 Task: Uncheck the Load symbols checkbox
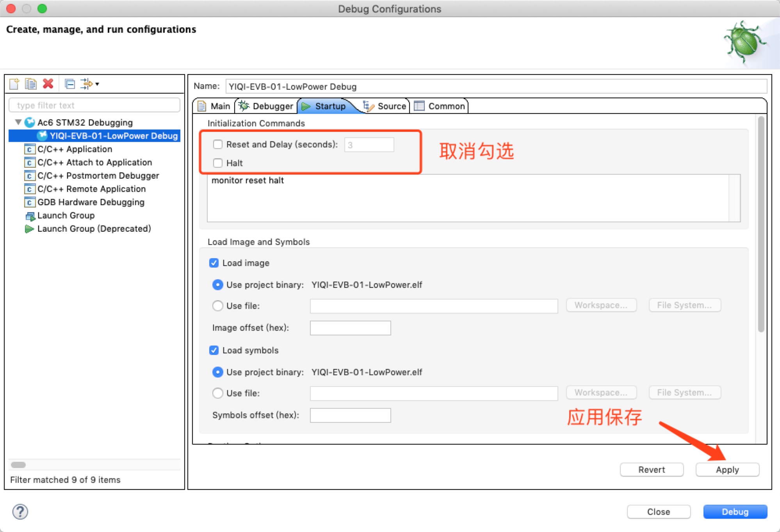(214, 350)
